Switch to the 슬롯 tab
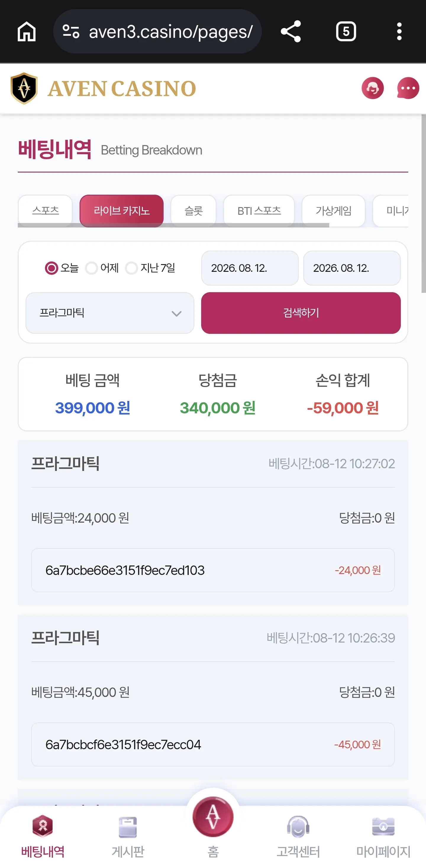The height and width of the screenshot is (868, 426). (x=193, y=211)
